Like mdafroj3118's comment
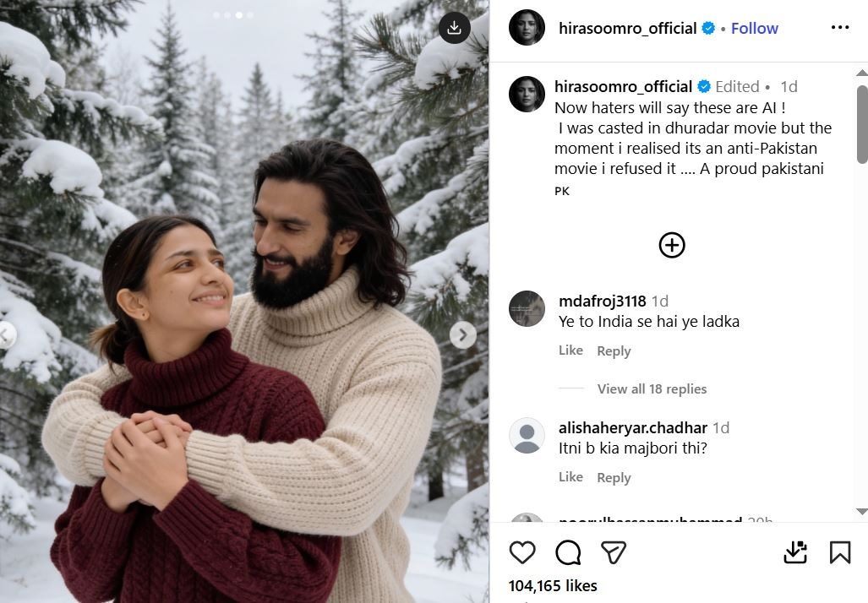Image resolution: width=868 pixels, height=603 pixels. pos(570,350)
